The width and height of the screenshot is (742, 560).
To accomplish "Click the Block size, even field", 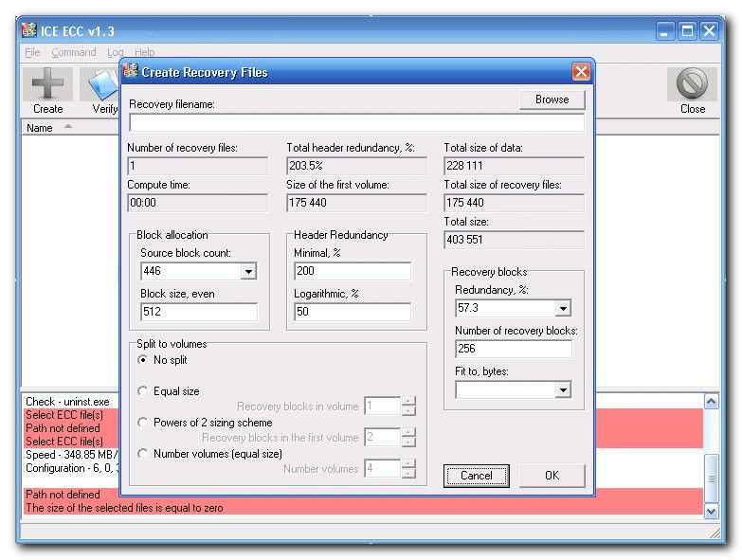I will click(199, 312).
